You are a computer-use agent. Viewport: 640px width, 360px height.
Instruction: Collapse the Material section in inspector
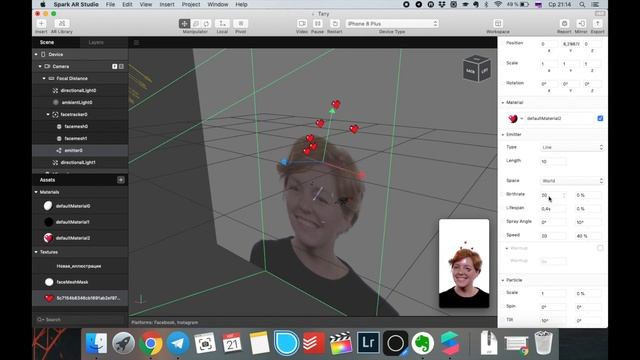tap(503, 102)
